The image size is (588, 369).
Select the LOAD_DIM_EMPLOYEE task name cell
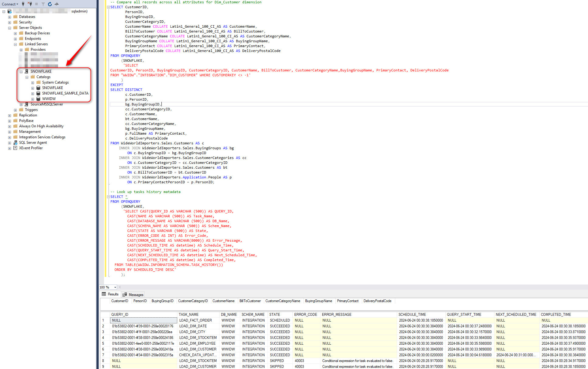197,343
